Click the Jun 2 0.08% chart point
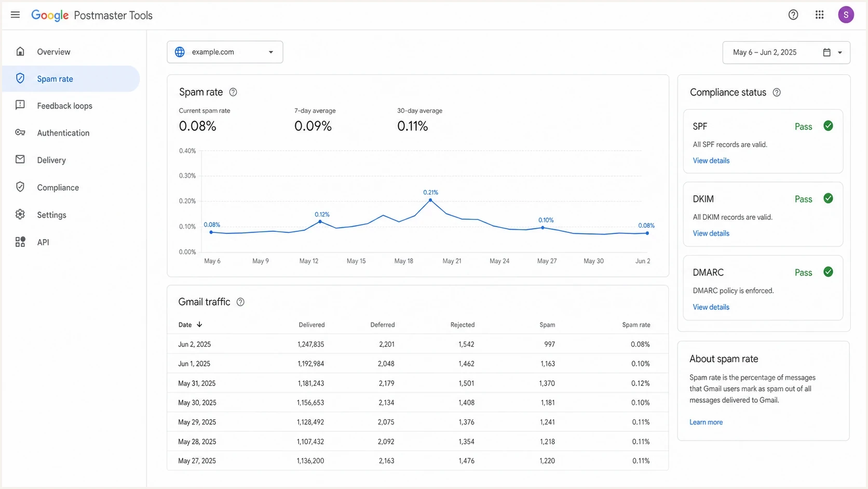Screen dimensions: 868x489 [647, 233]
